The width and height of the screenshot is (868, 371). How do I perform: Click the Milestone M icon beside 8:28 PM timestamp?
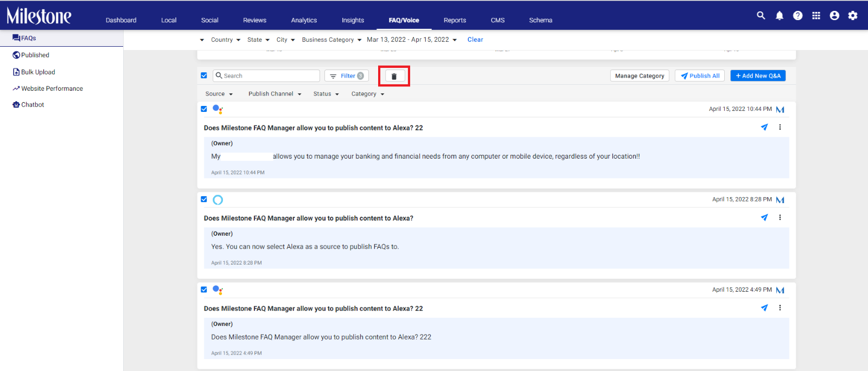point(780,200)
